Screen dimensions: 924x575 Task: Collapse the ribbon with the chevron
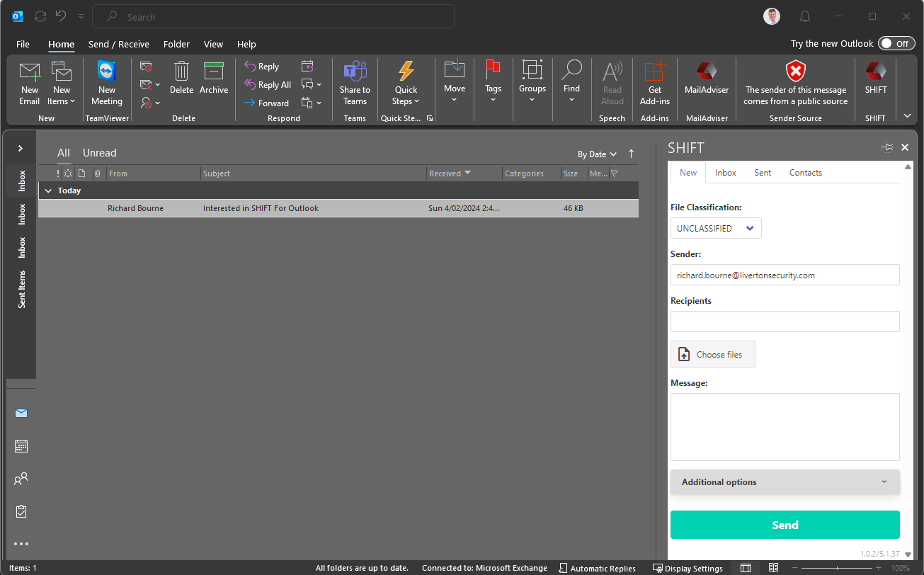tap(908, 116)
